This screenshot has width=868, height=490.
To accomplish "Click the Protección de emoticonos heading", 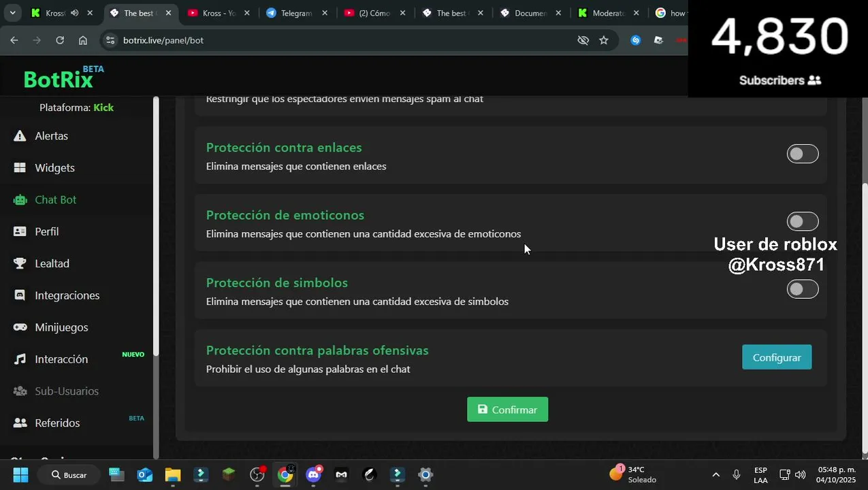I will tap(285, 215).
